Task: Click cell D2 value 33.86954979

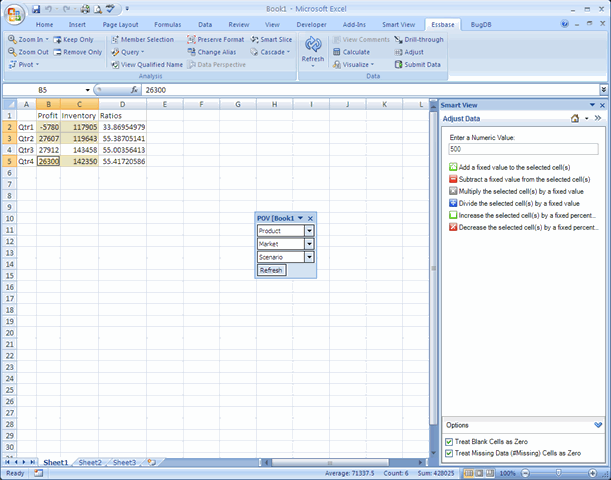Action: point(122,127)
